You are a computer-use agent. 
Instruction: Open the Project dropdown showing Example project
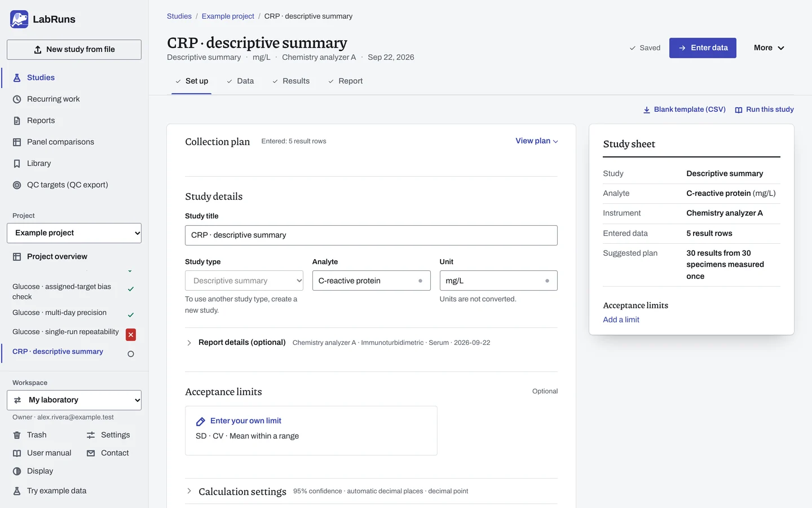coord(74,233)
